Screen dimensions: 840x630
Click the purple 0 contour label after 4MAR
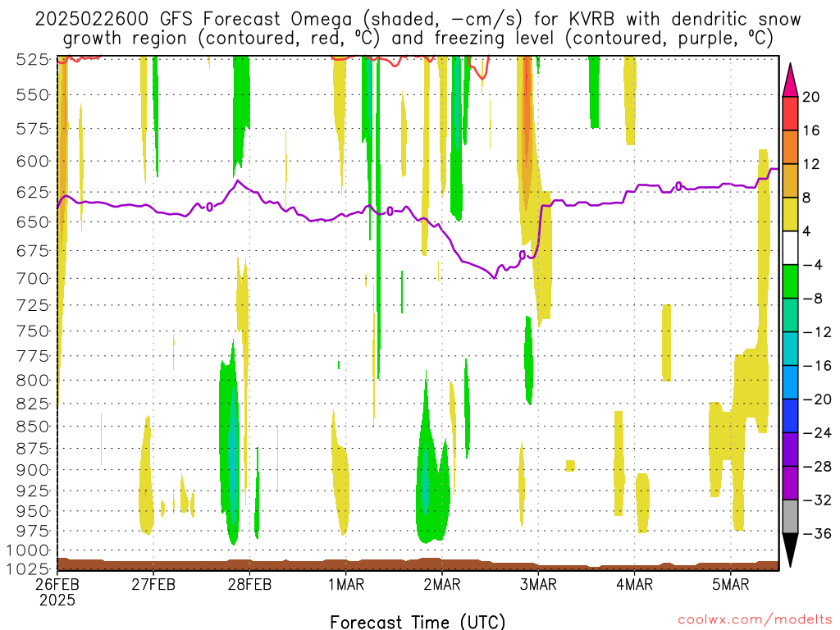pyautogui.click(x=678, y=186)
